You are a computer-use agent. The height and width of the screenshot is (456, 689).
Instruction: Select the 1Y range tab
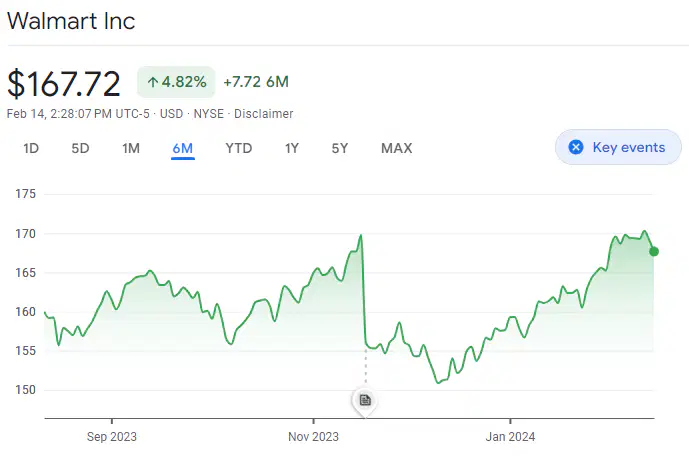[292, 148]
